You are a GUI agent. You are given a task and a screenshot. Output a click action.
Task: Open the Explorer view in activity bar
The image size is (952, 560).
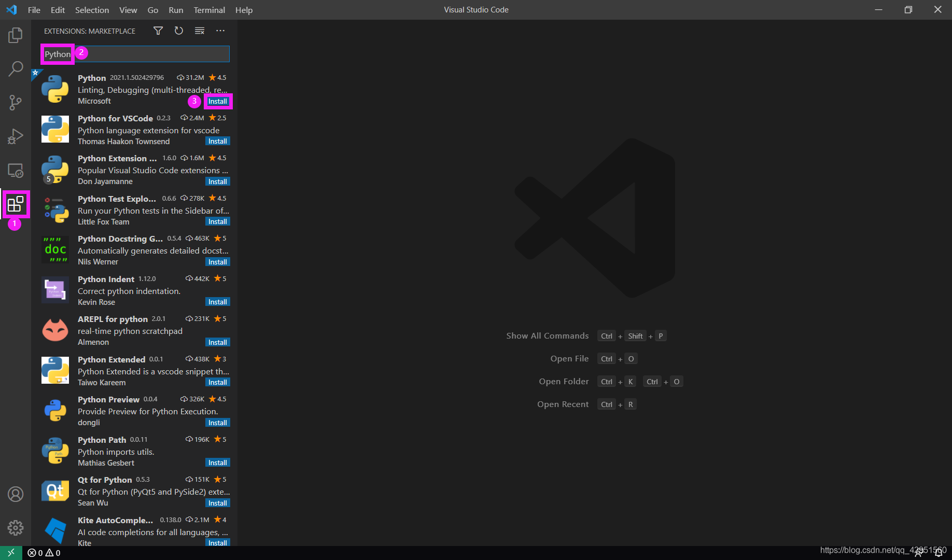pyautogui.click(x=16, y=35)
